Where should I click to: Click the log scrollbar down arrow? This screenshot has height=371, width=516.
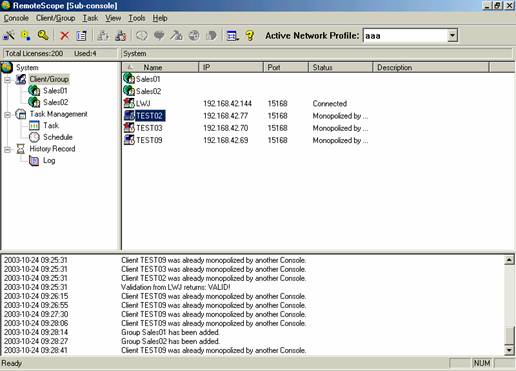(509, 350)
